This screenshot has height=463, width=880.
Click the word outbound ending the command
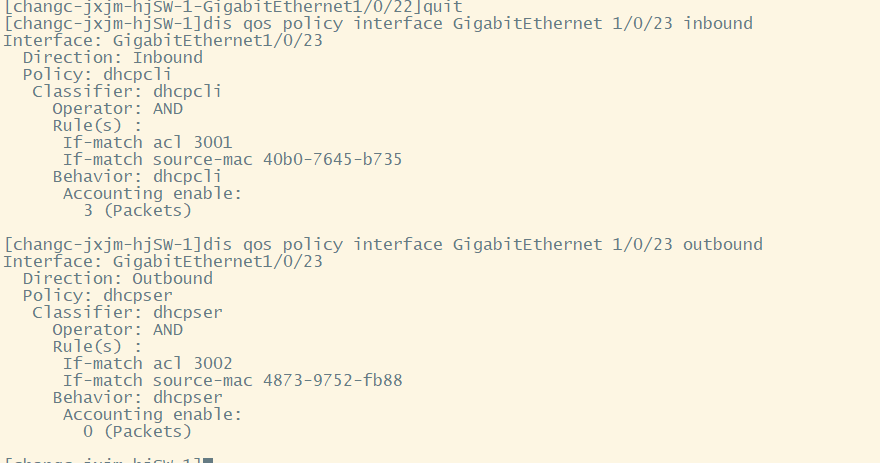pyautogui.click(x=722, y=244)
